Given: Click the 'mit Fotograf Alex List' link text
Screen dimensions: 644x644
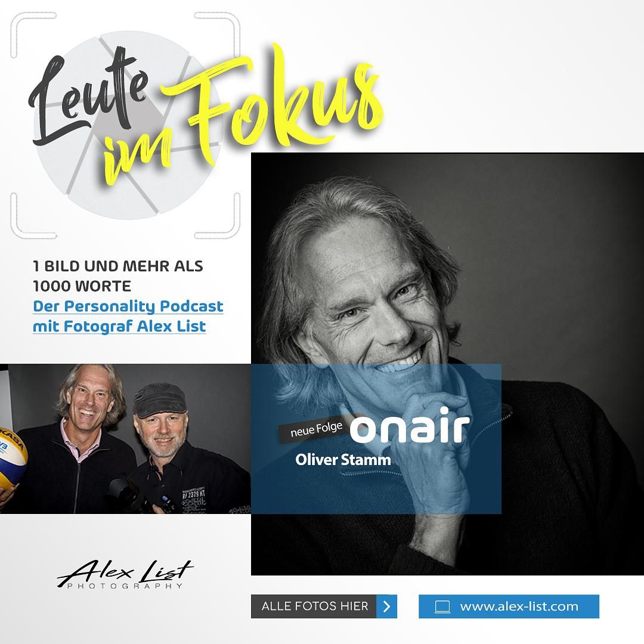Looking at the screenshot, I should click(x=119, y=326).
